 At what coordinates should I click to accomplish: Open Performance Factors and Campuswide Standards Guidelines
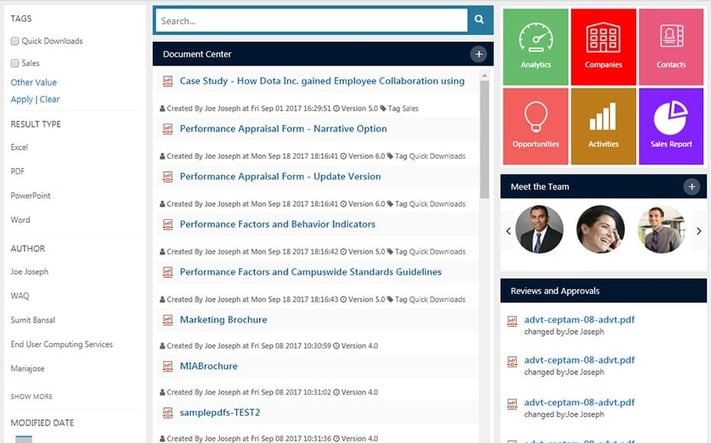pyautogui.click(x=311, y=272)
